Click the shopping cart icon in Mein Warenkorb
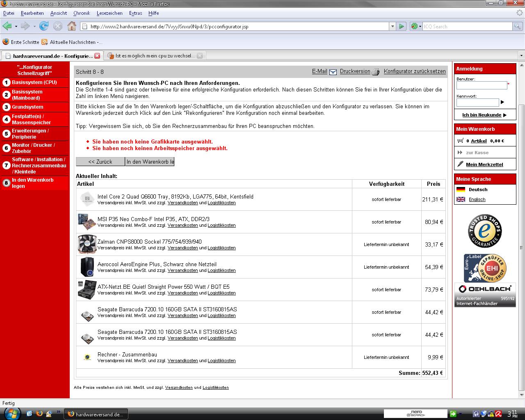This screenshot has width=525, height=420. tap(460, 141)
